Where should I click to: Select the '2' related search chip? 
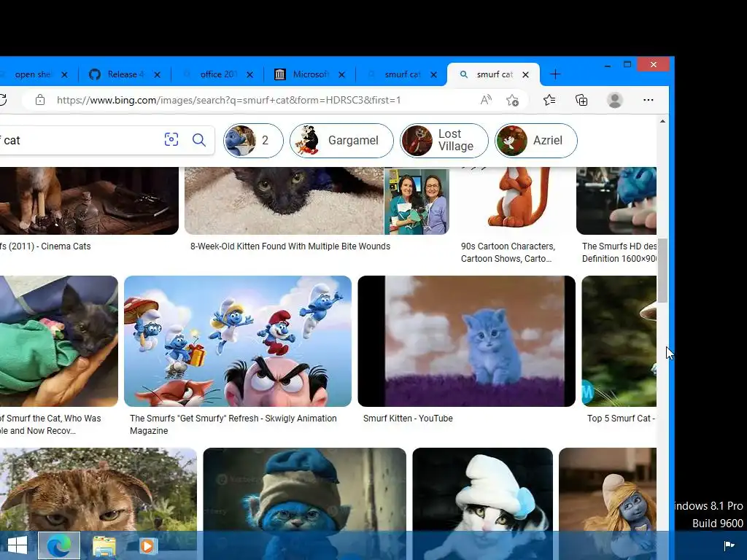coord(253,141)
